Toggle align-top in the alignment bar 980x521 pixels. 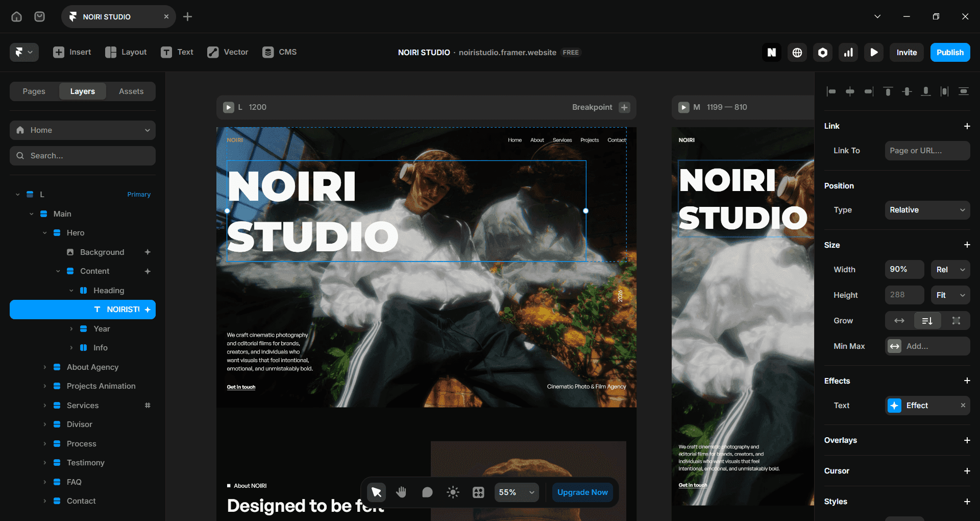[888, 91]
